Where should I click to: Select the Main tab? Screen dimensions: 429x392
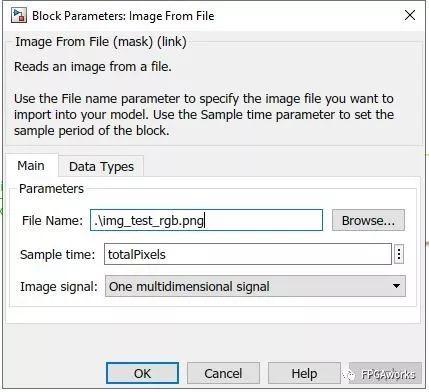(31, 165)
